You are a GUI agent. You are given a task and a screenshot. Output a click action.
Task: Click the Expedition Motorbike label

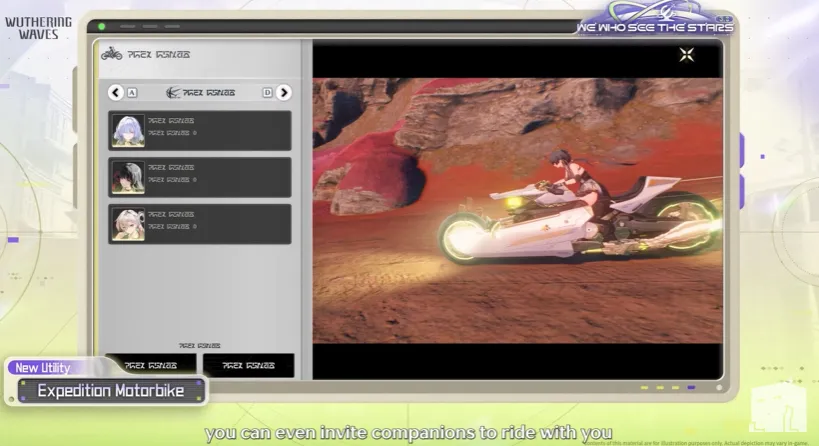pos(111,391)
